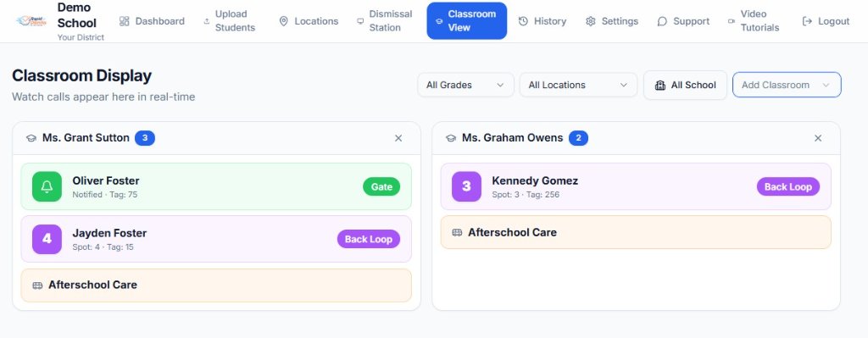Image resolution: width=868 pixels, height=338 pixels.
Task: Click the Support chat bubble icon
Action: tap(662, 21)
